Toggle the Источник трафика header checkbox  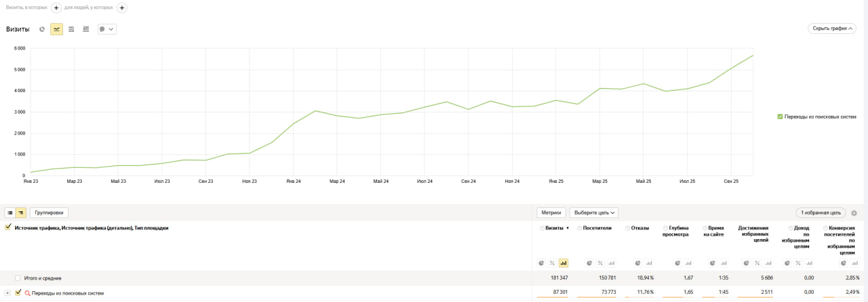click(8, 228)
